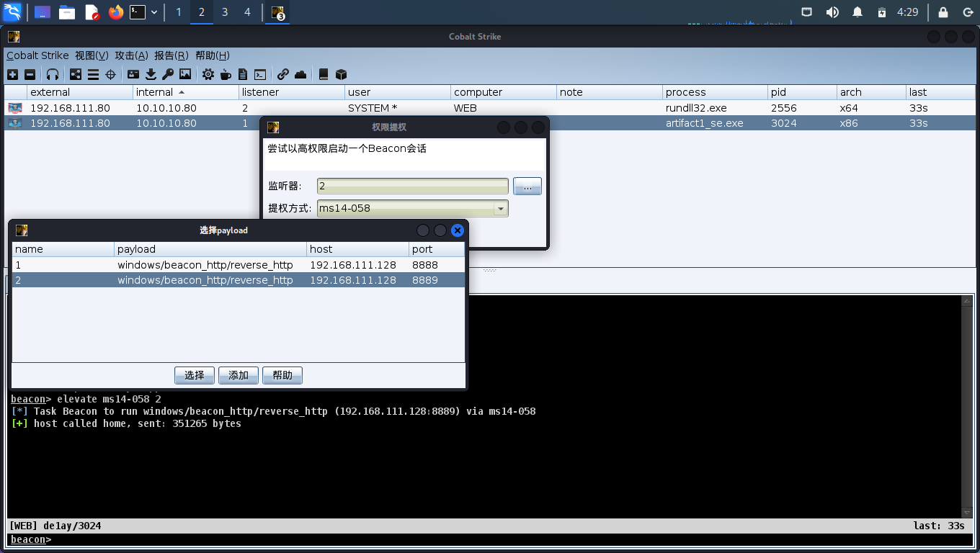Image resolution: width=980 pixels, height=553 pixels.
Task: Sort sessions by internal column header
Action: pos(186,92)
